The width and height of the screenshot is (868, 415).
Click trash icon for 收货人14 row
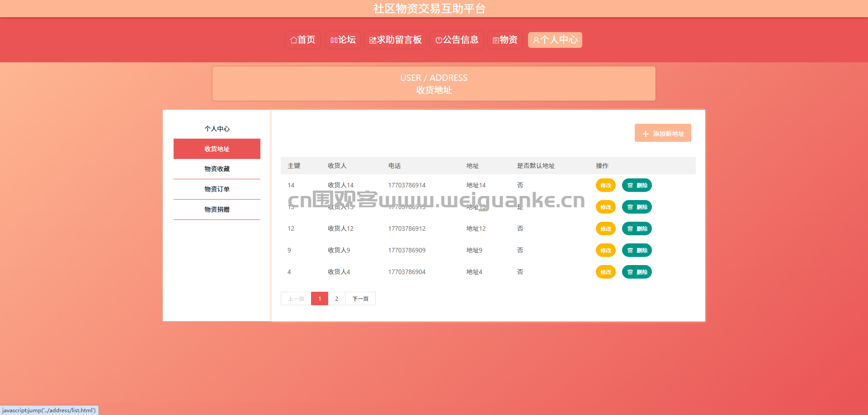pyautogui.click(x=630, y=186)
